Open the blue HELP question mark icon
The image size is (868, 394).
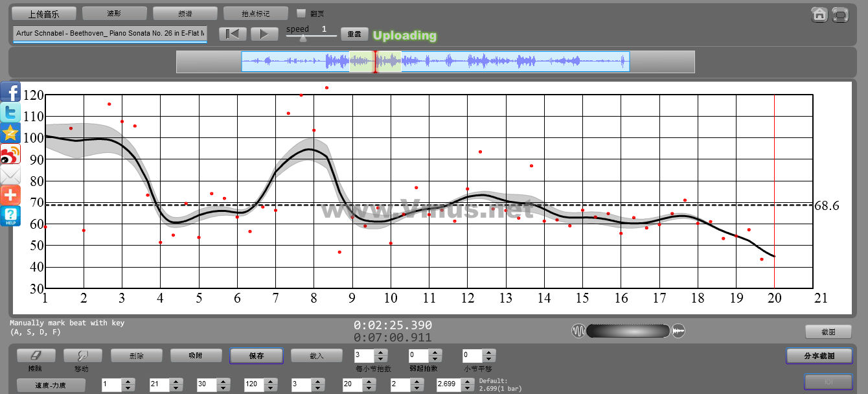(10, 216)
